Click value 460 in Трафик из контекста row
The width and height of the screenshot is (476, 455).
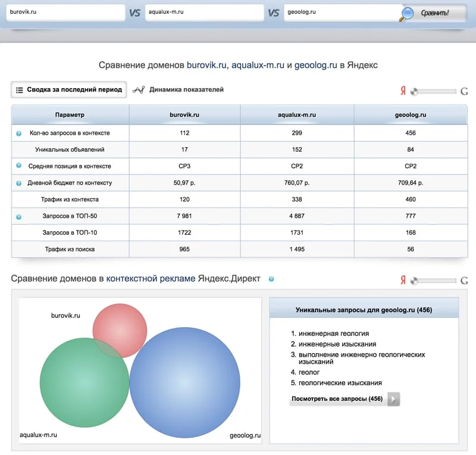coord(411,200)
